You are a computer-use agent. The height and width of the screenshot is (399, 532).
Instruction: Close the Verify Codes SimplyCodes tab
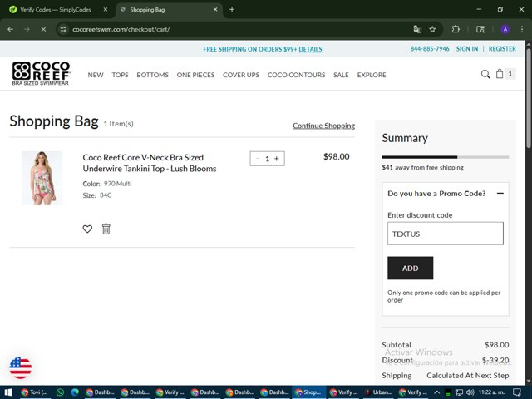point(106,9)
